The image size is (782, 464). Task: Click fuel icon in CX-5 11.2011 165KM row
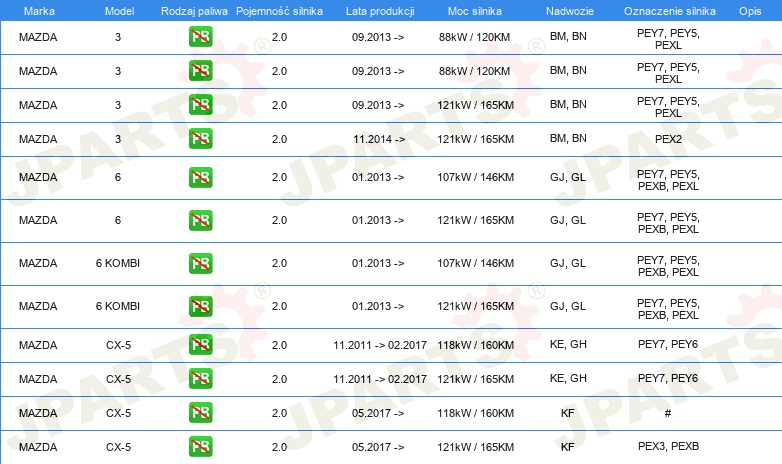pos(200,379)
